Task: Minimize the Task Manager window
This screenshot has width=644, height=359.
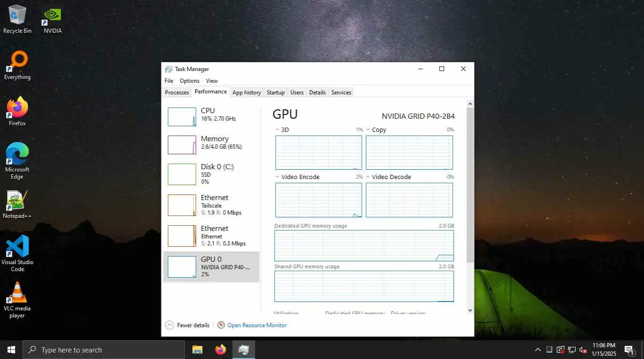Action: 420,69
